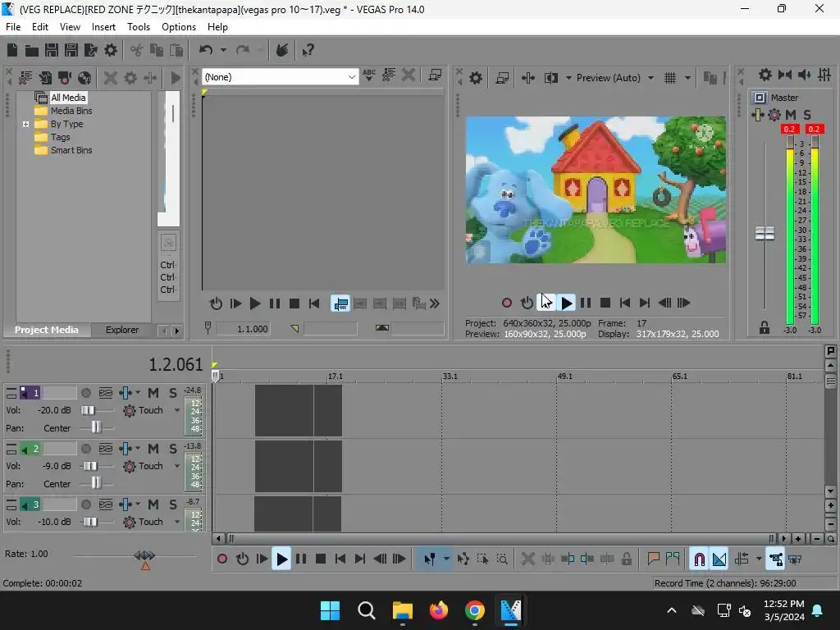Screen dimensions: 840x630
Task: Solo audio track 2
Action: (172, 449)
